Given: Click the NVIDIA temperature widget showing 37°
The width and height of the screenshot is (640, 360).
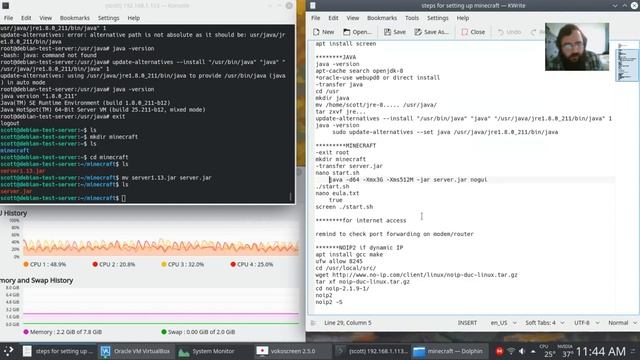Looking at the screenshot, I should pos(565,352).
